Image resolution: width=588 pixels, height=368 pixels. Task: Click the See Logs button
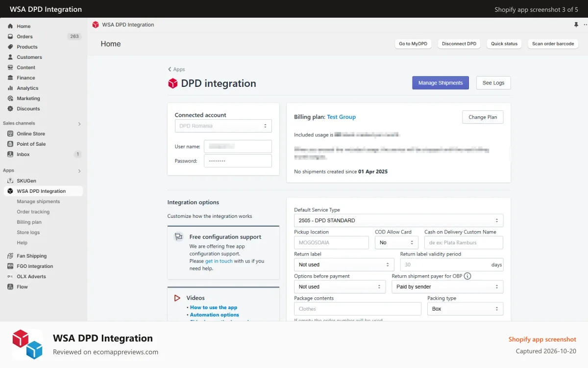493,83
